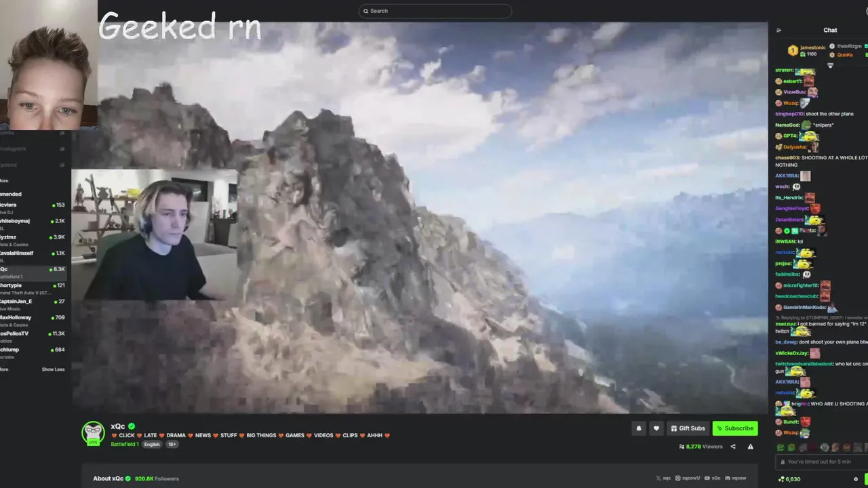Click the notification bell icon
This screenshot has height=488, width=868.
point(638,428)
